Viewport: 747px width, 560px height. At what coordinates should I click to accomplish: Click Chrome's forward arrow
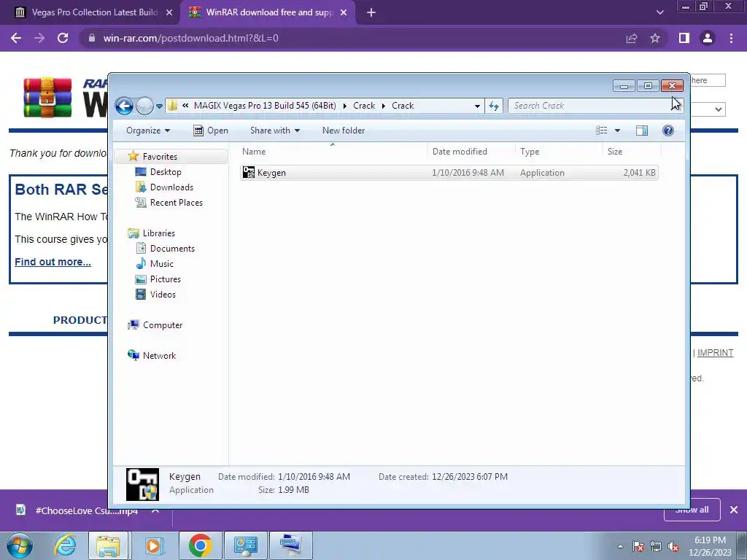[39, 38]
